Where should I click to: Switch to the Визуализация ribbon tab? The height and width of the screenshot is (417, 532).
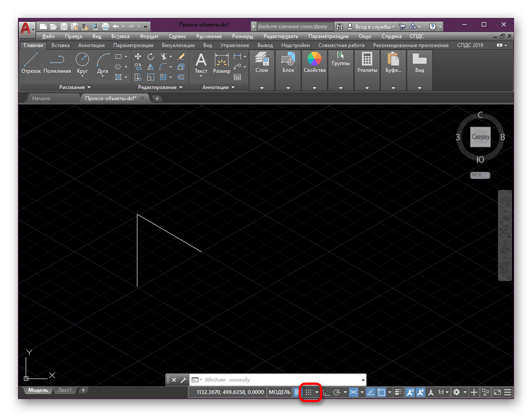(x=178, y=45)
